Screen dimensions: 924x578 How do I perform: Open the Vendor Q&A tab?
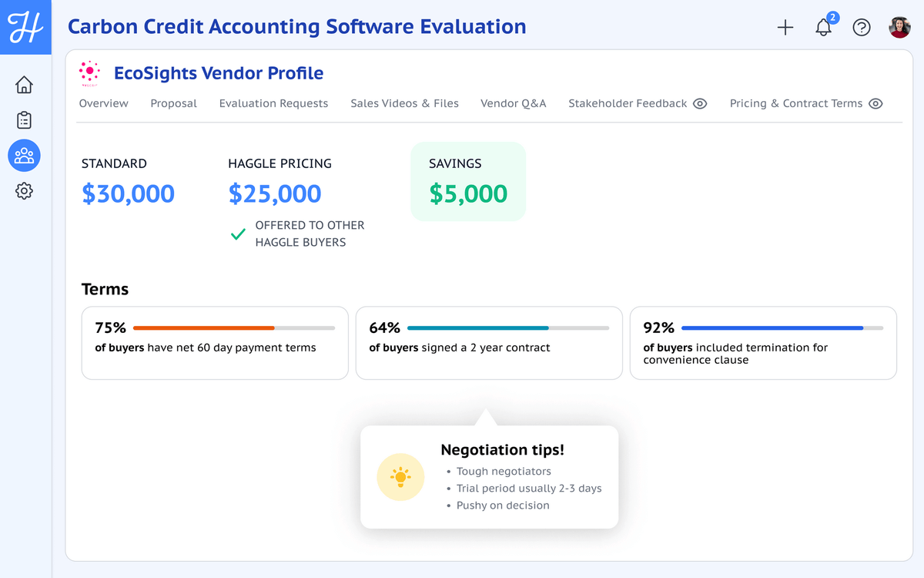(x=513, y=103)
